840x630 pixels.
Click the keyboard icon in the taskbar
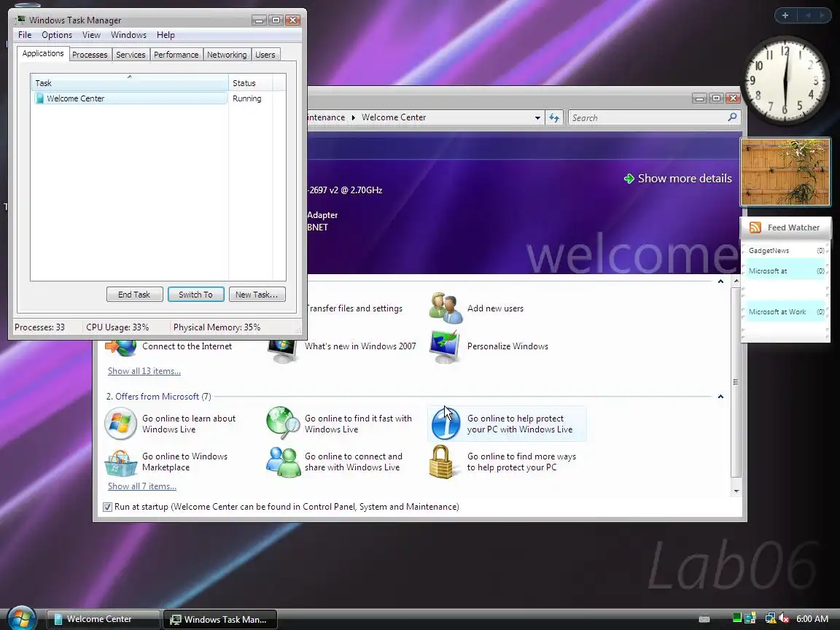[x=704, y=619]
